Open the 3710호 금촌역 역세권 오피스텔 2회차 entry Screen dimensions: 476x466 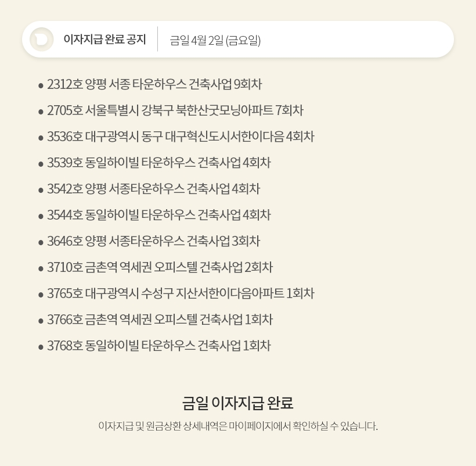pyautogui.click(x=160, y=268)
